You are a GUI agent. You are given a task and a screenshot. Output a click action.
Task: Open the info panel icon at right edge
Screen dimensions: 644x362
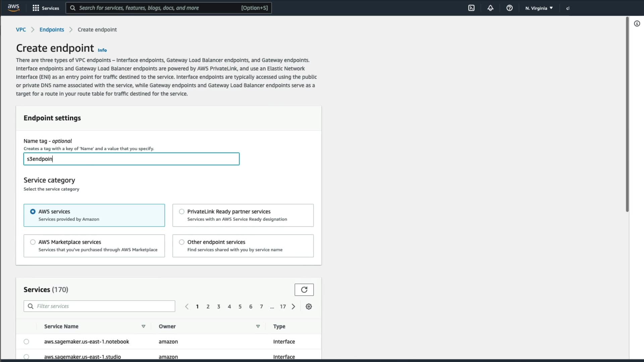click(x=637, y=23)
